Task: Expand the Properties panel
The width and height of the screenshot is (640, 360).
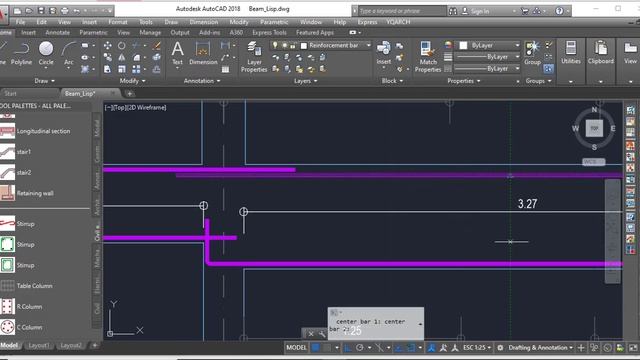Action: coord(464,81)
